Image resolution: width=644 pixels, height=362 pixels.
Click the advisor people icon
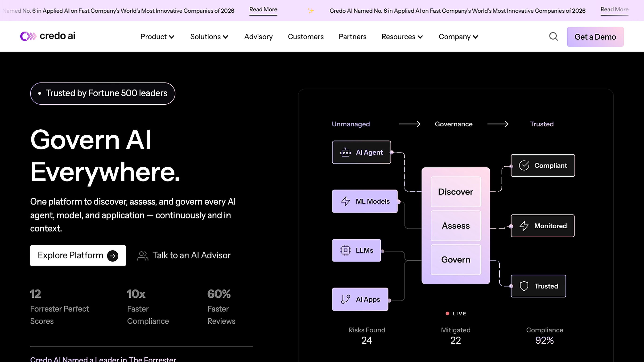pyautogui.click(x=143, y=256)
